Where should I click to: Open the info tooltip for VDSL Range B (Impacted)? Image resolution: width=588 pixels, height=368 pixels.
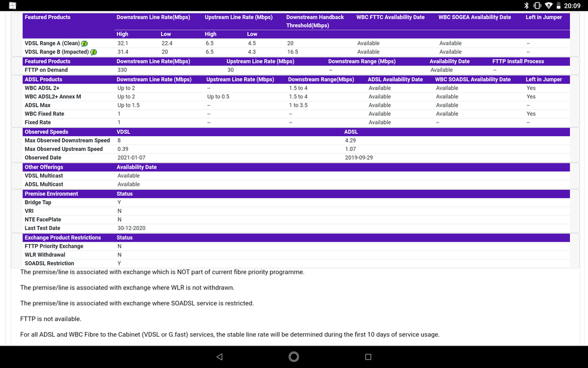click(x=93, y=52)
